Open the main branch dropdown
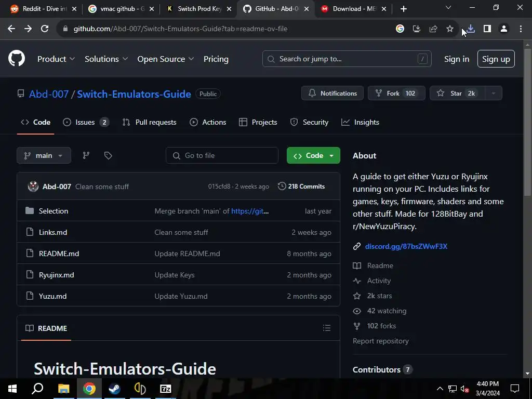This screenshot has width=532, height=399. coord(44,155)
